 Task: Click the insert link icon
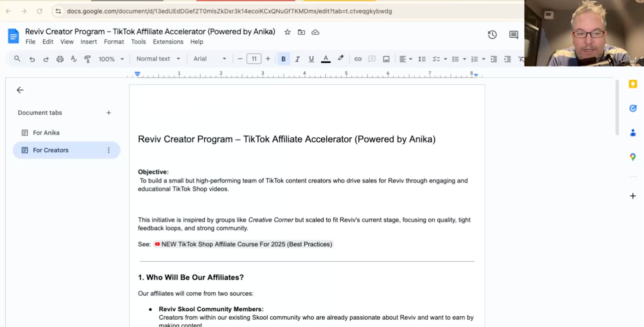(x=358, y=59)
